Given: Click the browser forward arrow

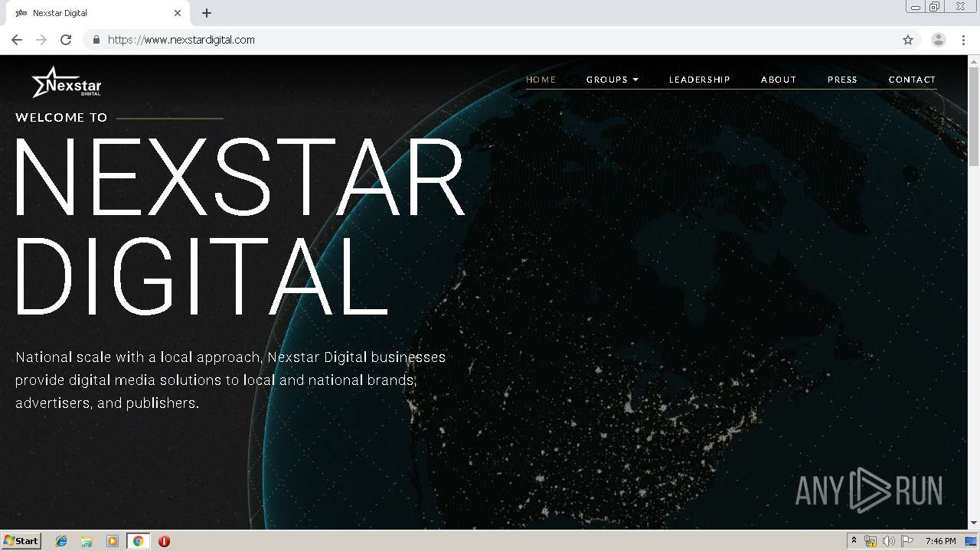Looking at the screenshot, I should coord(41,40).
